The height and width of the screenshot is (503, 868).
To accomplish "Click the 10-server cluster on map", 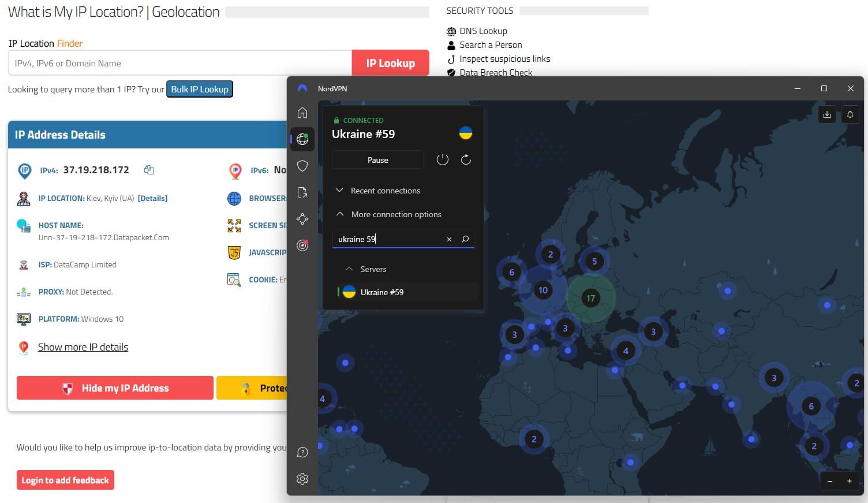I will [543, 290].
